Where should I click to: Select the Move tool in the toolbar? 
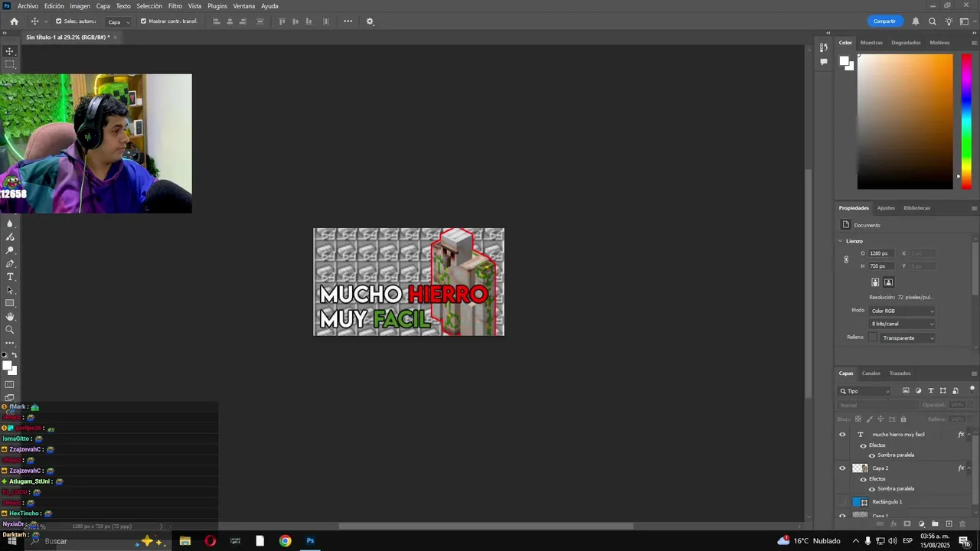[x=10, y=51]
